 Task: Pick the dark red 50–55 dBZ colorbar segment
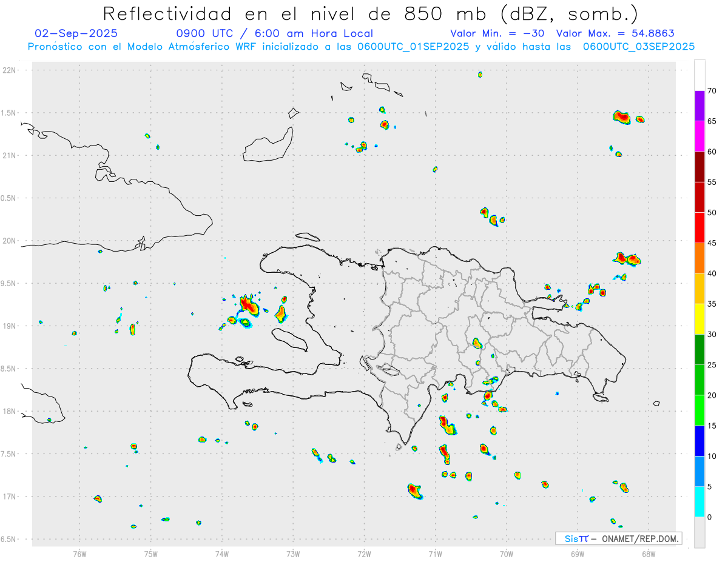pyautogui.click(x=699, y=197)
